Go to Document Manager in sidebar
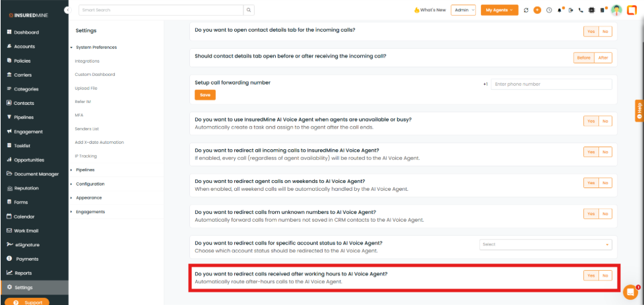Image resolution: width=644 pixels, height=305 pixels. pos(36,174)
